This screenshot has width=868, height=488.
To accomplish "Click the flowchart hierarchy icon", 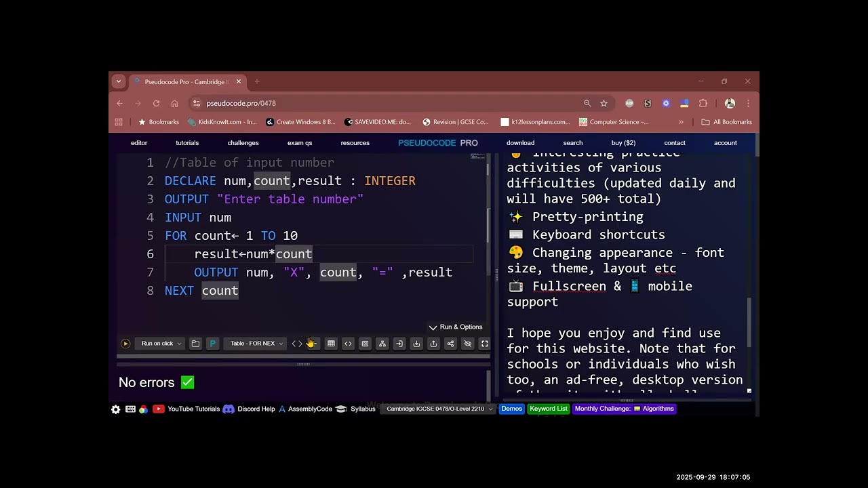I will click(382, 344).
